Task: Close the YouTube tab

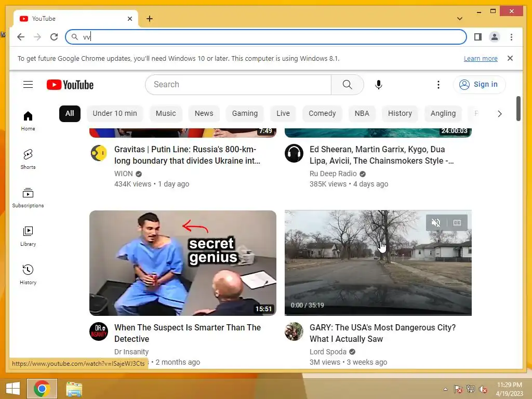Action: 129,19
